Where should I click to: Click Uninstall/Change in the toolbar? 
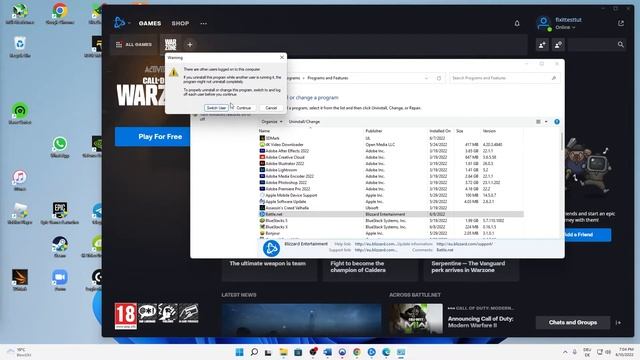pos(304,122)
